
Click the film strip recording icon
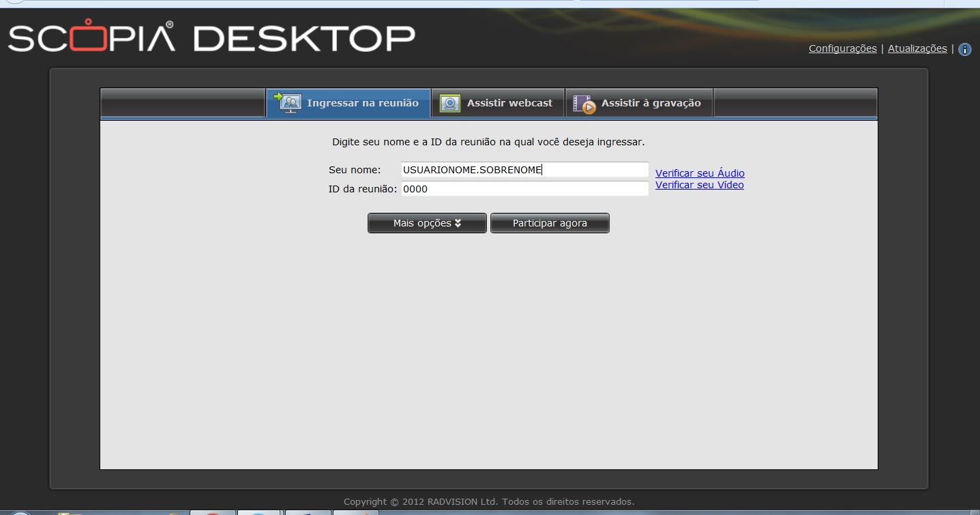tap(584, 104)
